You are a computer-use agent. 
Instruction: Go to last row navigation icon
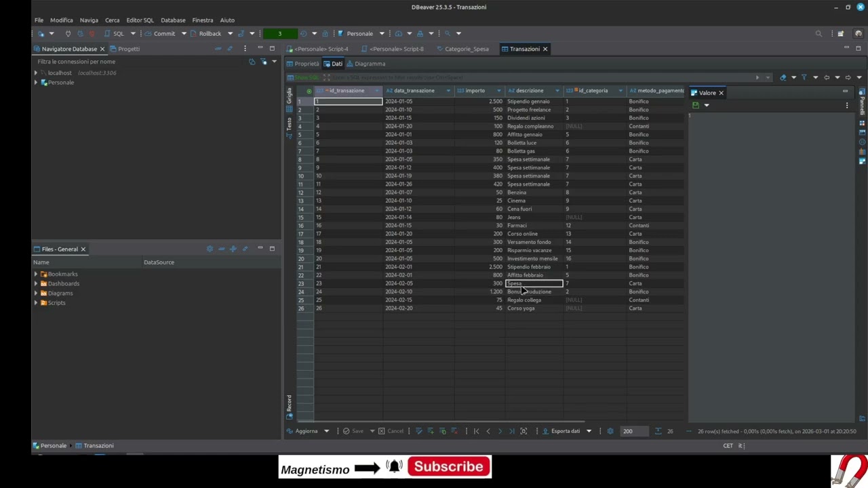click(x=512, y=431)
